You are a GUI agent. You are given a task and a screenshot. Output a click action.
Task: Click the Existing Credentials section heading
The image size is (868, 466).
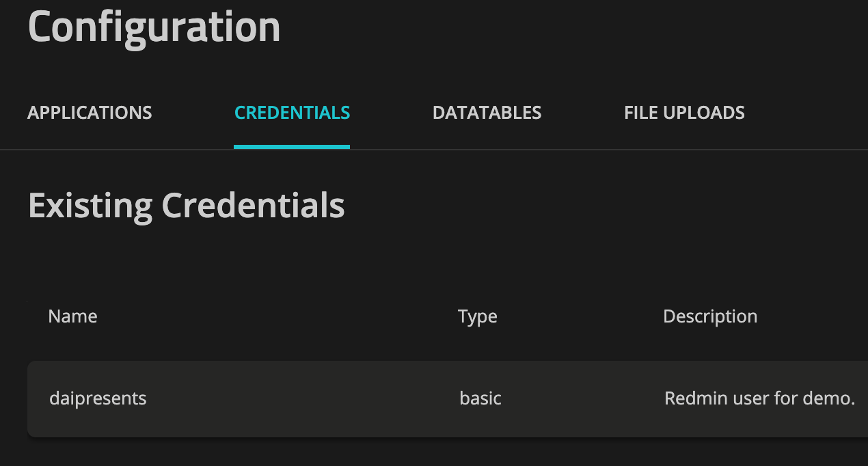[186, 206]
